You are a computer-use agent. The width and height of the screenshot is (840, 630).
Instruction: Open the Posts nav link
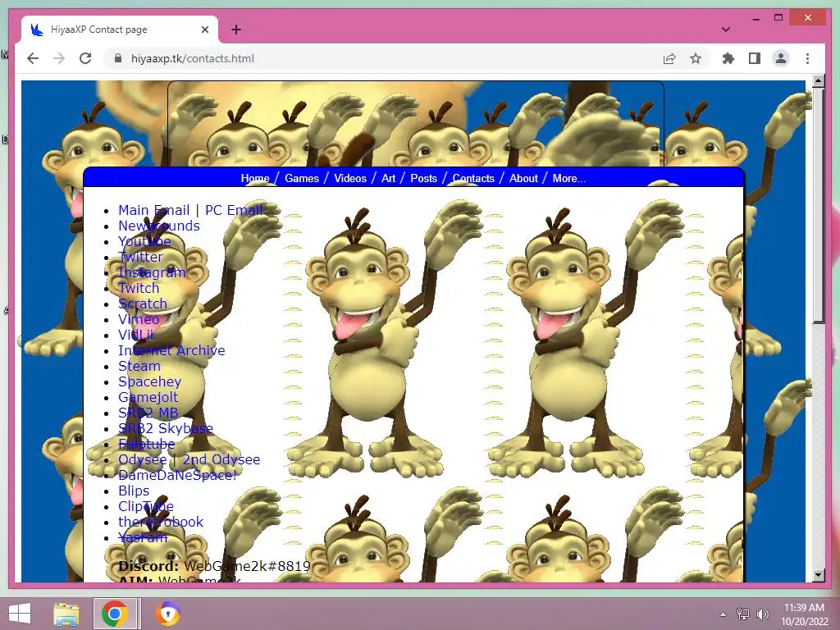coord(424,178)
